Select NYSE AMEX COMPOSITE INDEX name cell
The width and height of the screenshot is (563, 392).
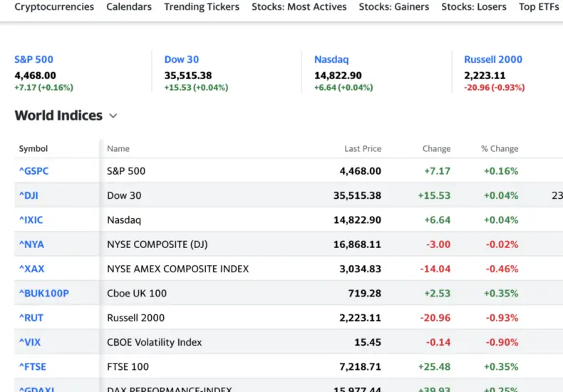tap(177, 269)
